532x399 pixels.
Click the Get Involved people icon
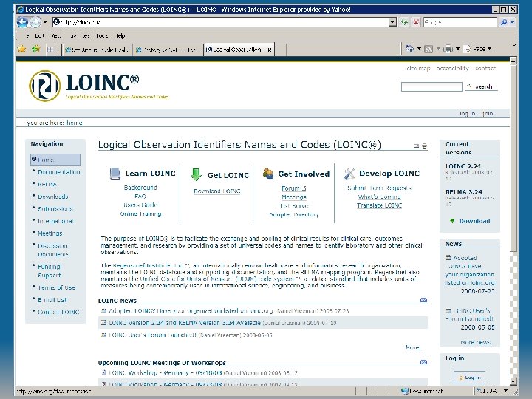[x=268, y=174]
